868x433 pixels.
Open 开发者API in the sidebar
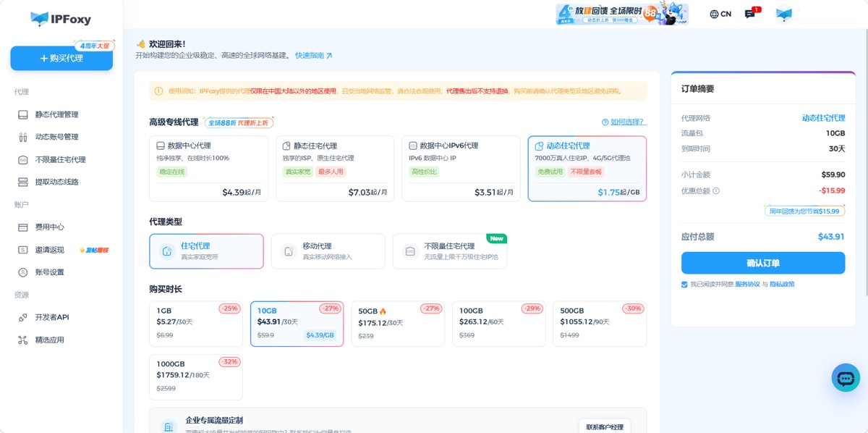[52, 317]
